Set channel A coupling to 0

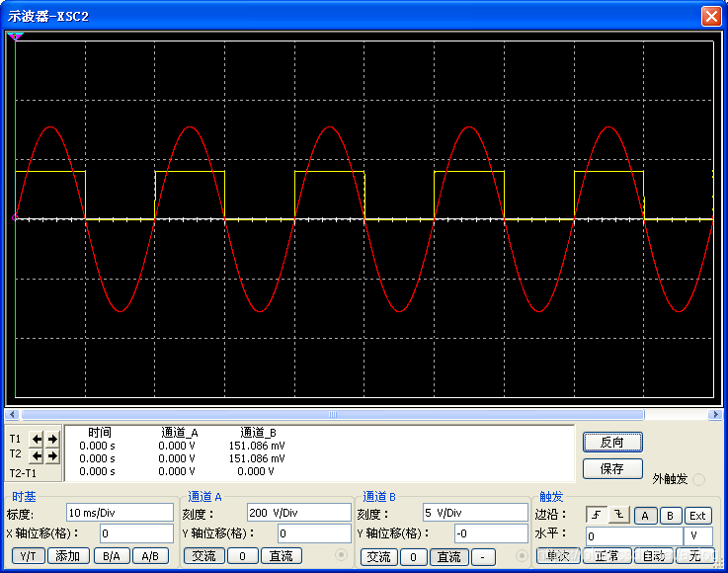click(x=243, y=556)
